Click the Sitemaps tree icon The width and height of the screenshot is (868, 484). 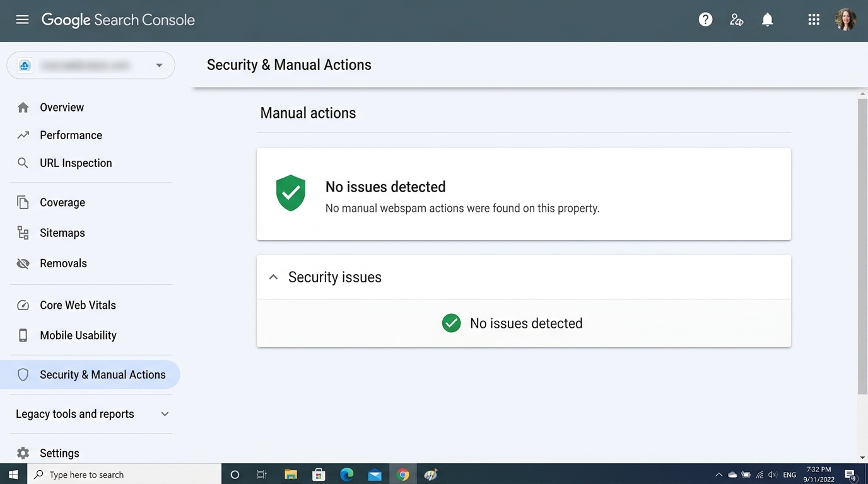tap(23, 233)
